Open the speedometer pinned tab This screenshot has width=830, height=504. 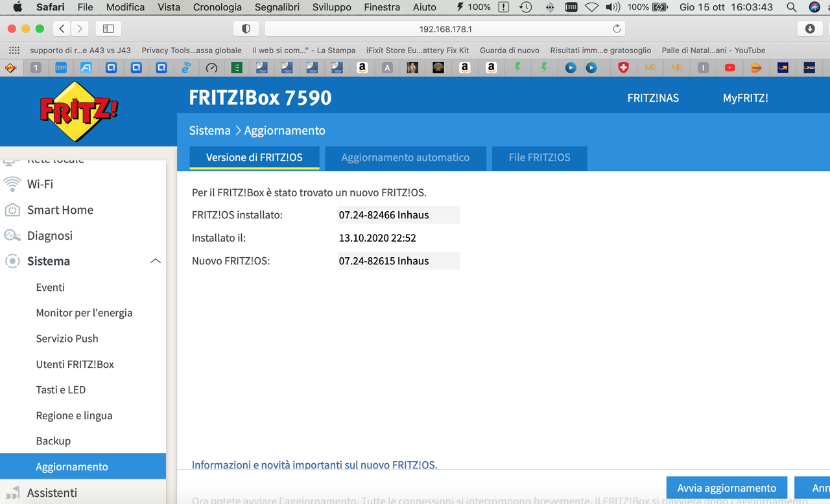tap(211, 67)
